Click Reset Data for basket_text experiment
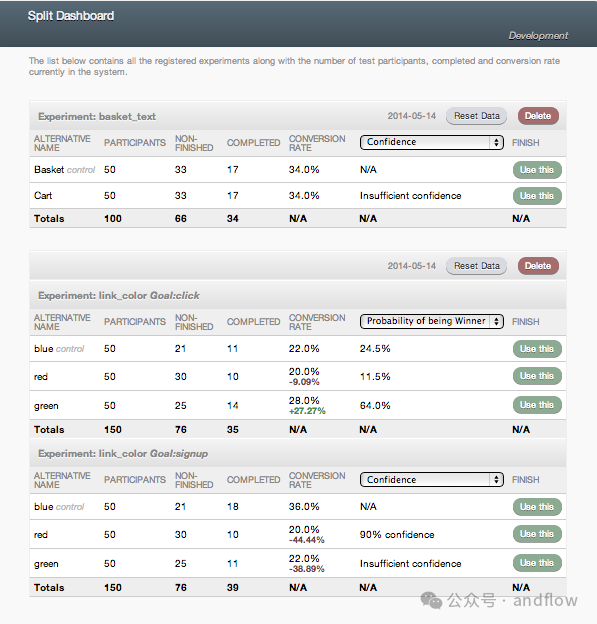 click(x=476, y=116)
